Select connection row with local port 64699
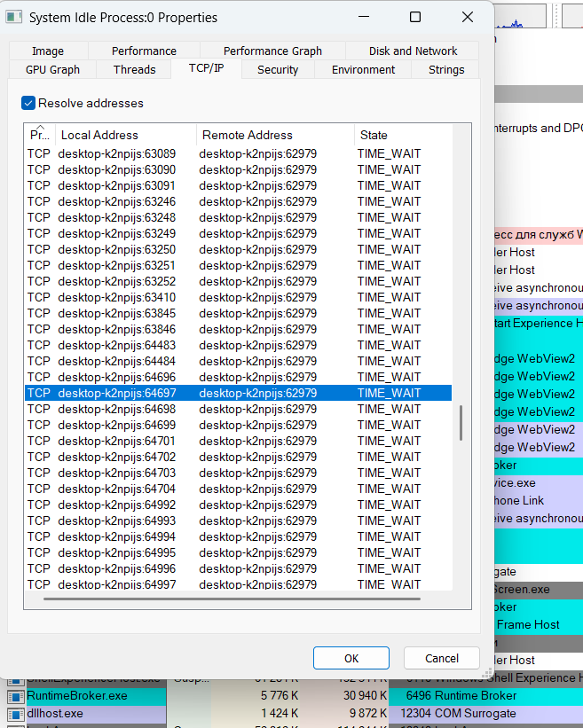 239,426
